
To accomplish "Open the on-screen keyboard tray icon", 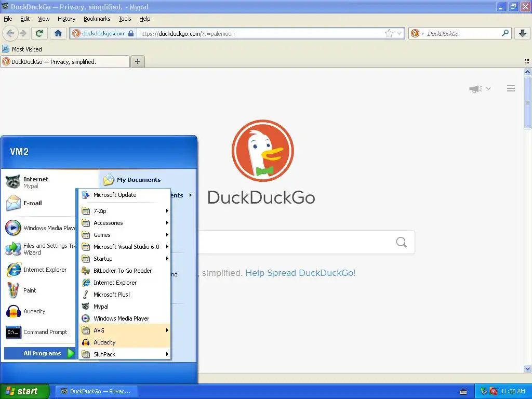I will 463,392.
